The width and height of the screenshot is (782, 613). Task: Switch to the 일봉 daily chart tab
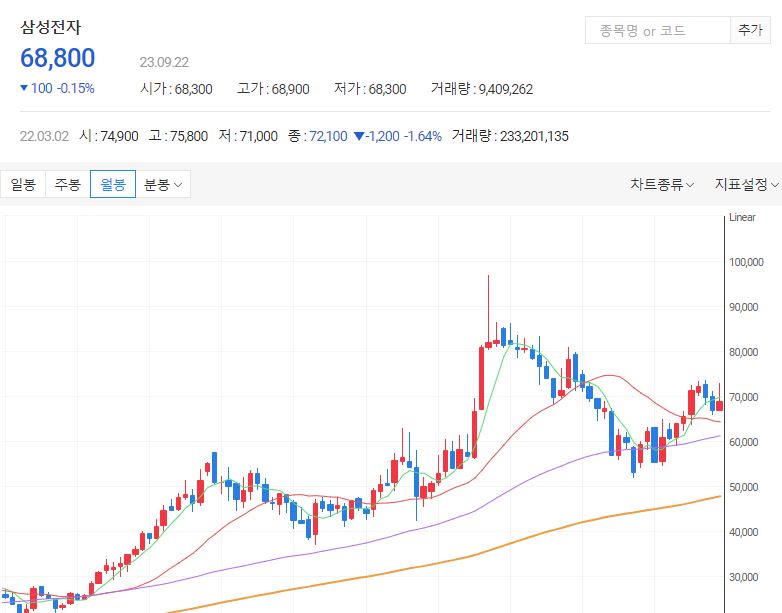[x=23, y=185]
